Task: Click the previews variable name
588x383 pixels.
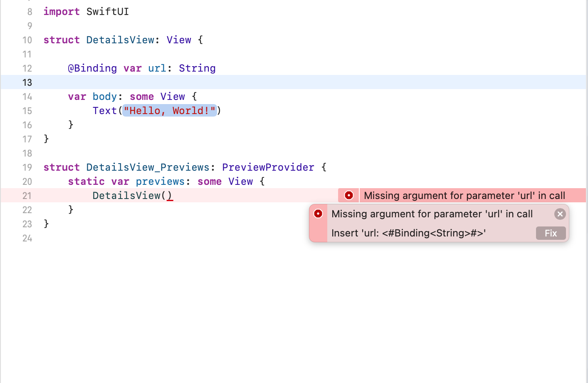Action: click(x=160, y=182)
